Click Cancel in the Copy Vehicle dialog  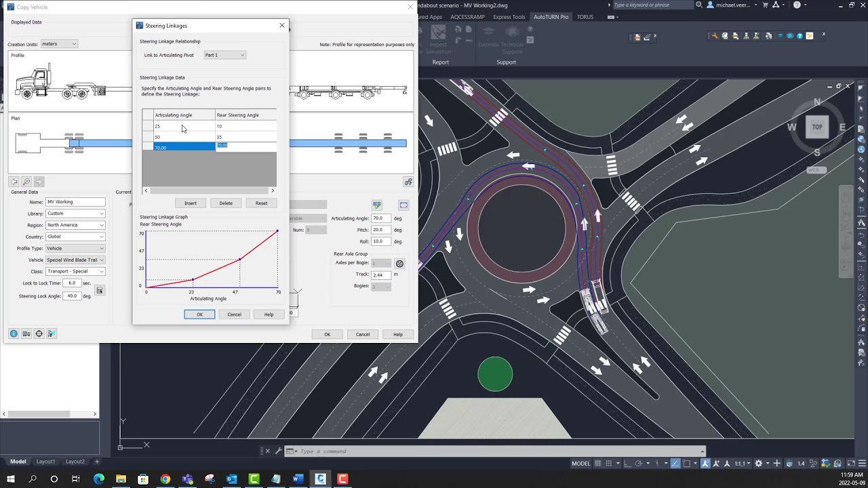pos(363,334)
